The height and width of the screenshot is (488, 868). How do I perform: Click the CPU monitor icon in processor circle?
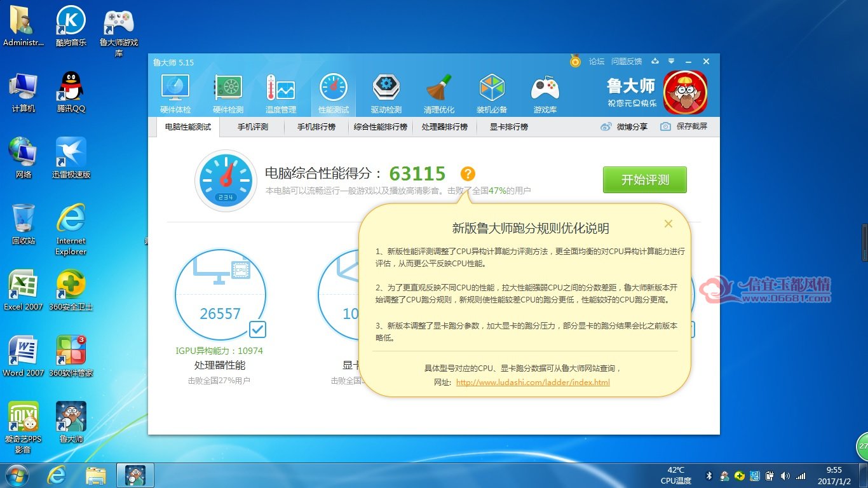[x=221, y=269]
